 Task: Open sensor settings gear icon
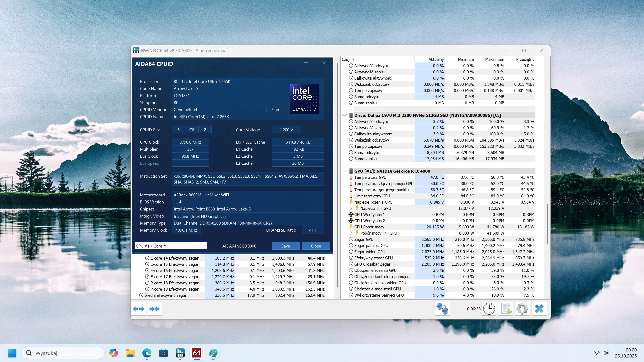(522, 309)
